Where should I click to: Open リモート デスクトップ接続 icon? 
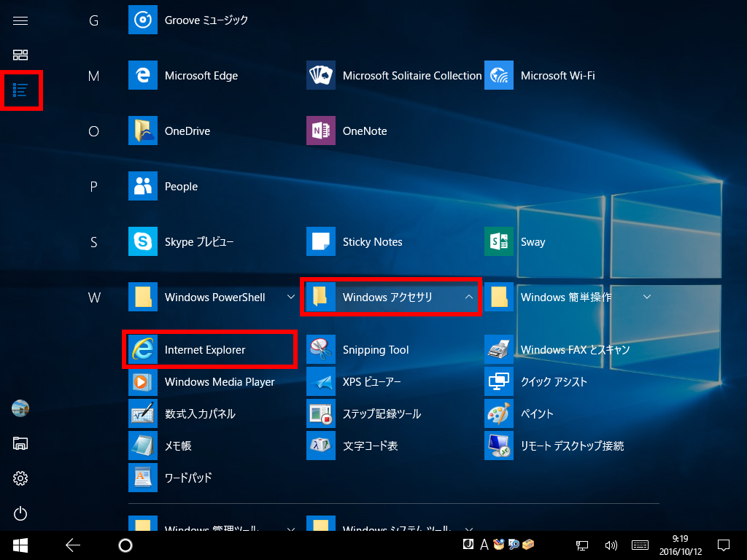click(x=499, y=446)
